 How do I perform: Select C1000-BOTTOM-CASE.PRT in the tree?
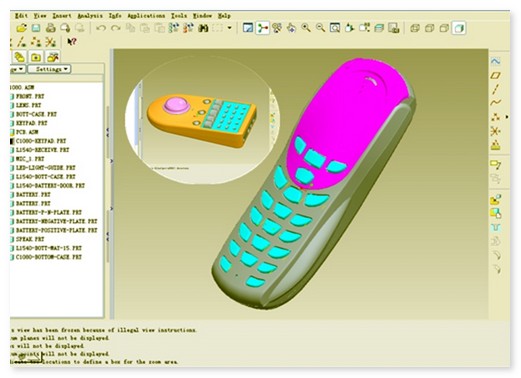[49, 257]
